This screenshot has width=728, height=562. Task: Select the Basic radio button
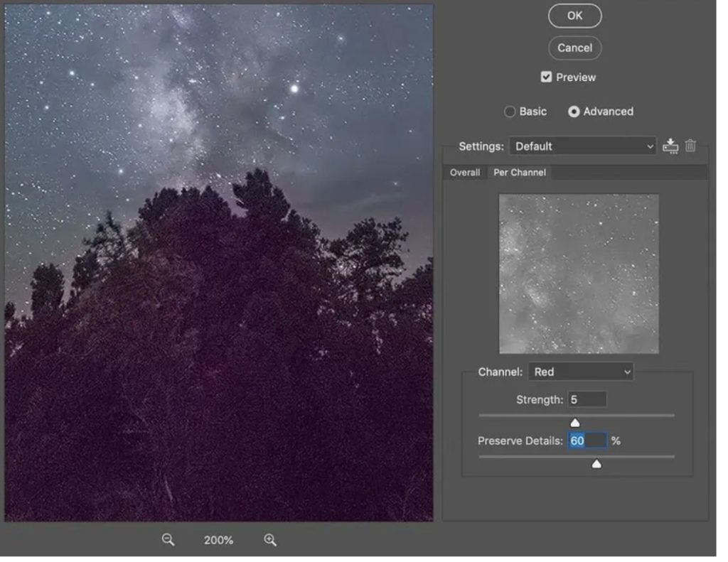pos(510,112)
